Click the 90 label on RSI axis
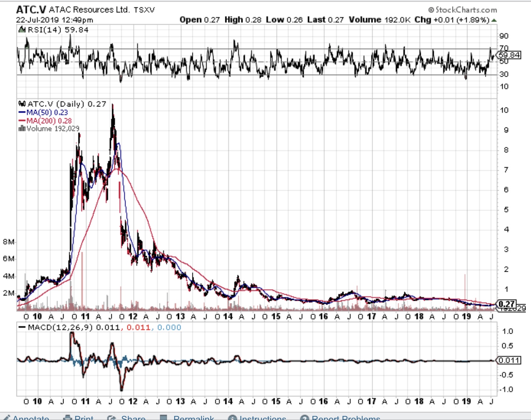The image size is (531, 420). pyautogui.click(x=504, y=36)
